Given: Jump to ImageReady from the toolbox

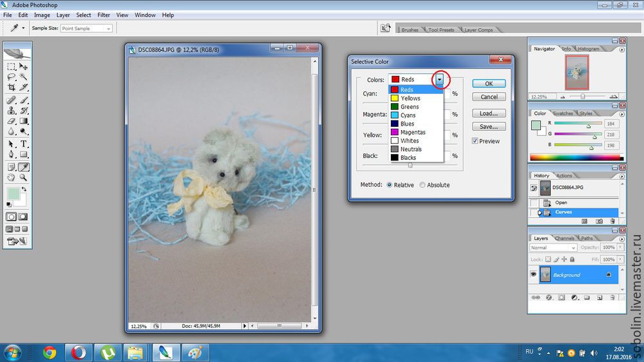Looking at the screenshot, I should tap(17, 241).
